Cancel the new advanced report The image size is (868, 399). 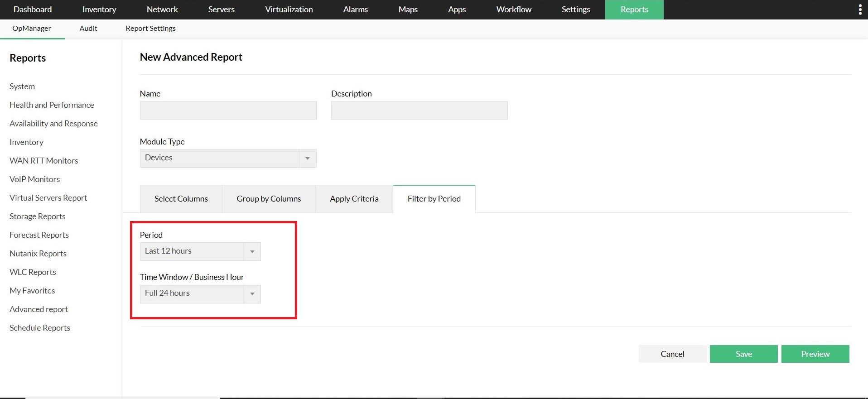coord(672,354)
